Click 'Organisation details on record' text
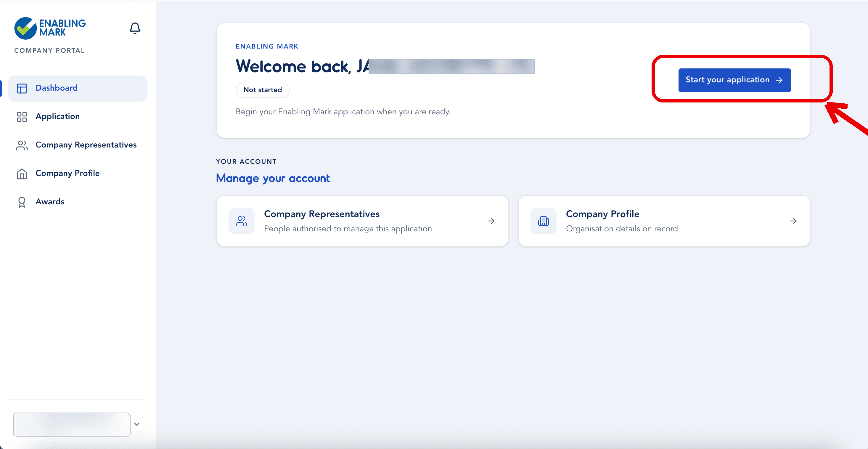The width and height of the screenshot is (868, 449). click(622, 229)
